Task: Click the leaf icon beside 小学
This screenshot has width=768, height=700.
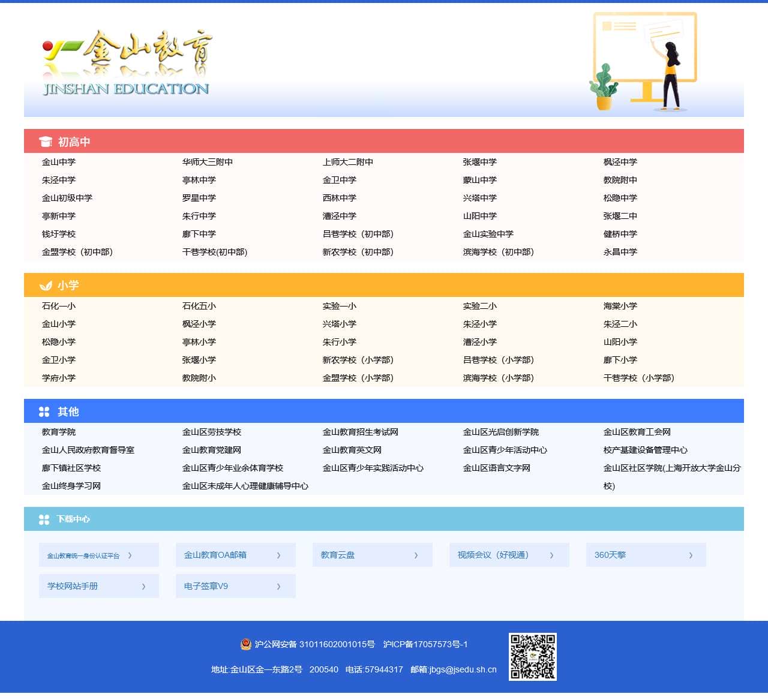Action: click(45, 286)
